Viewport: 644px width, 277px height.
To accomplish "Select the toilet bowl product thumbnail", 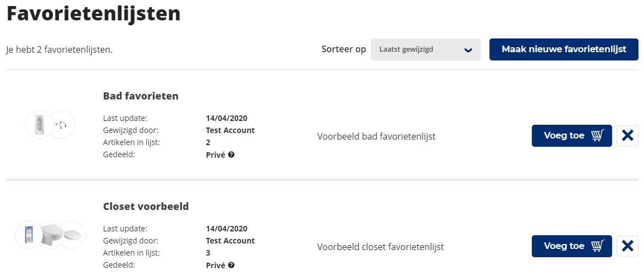I will pyautogui.click(x=51, y=235).
